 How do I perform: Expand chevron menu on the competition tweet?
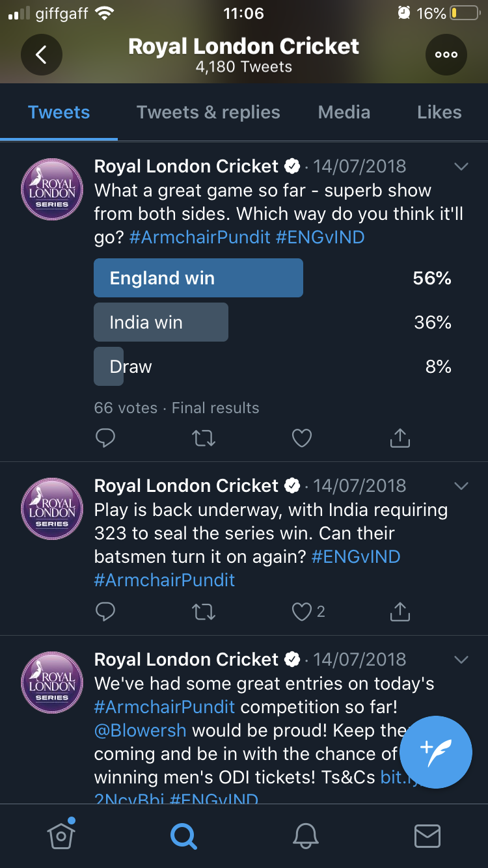[461, 660]
